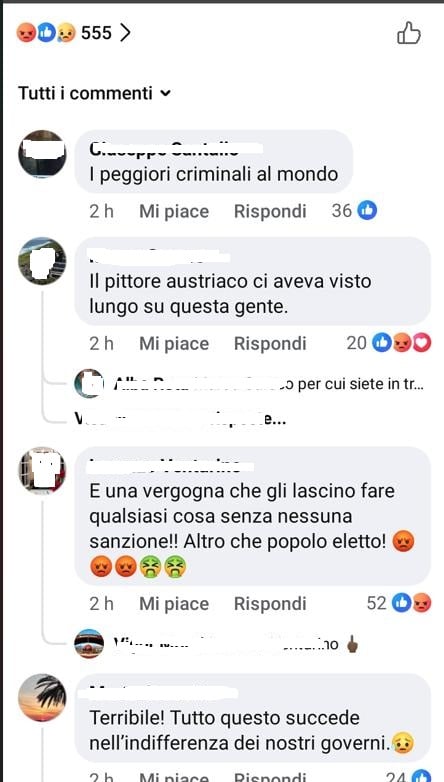Open the reply with the middle finger emoji
The width and height of the screenshot is (444, 782).
tap(217, 644)
